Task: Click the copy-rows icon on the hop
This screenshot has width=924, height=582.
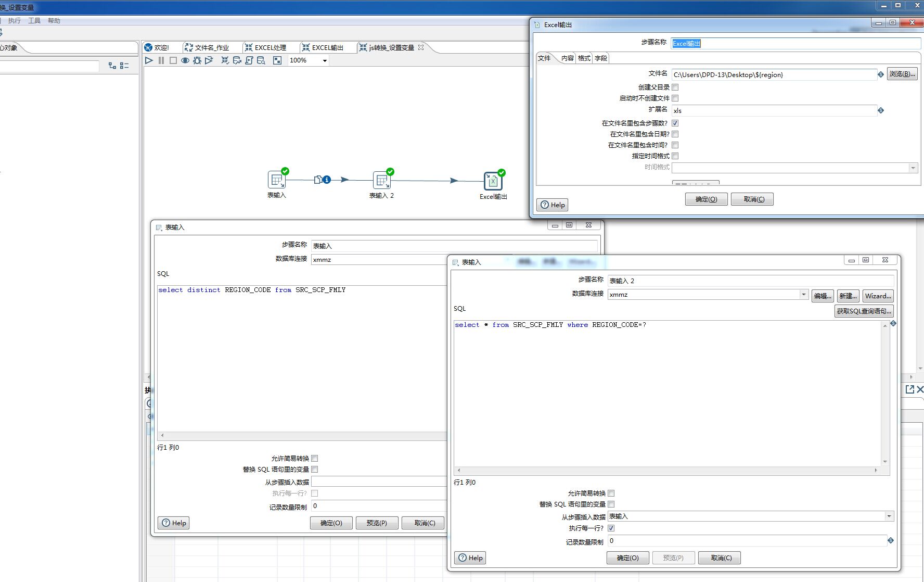Action: 318,180
